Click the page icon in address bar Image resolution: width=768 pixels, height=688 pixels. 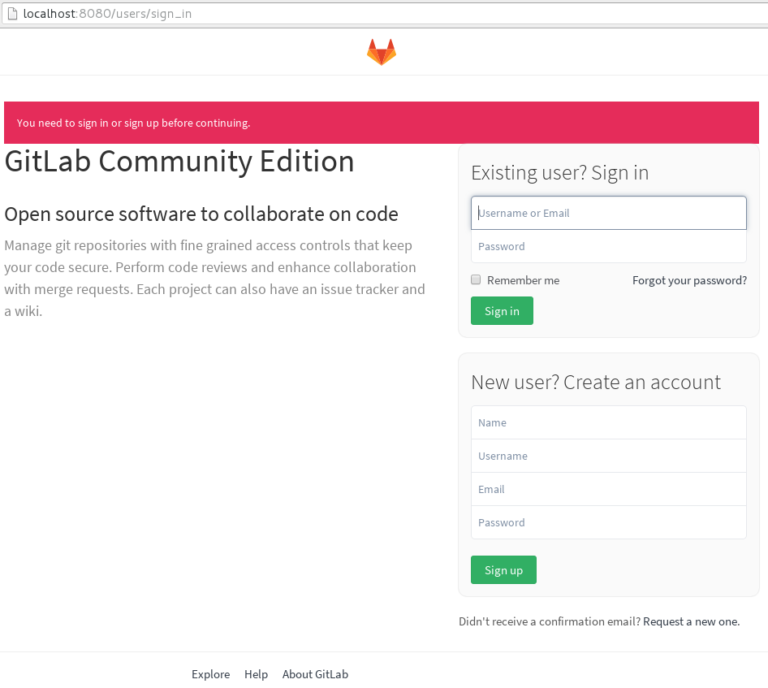point(12,14)
